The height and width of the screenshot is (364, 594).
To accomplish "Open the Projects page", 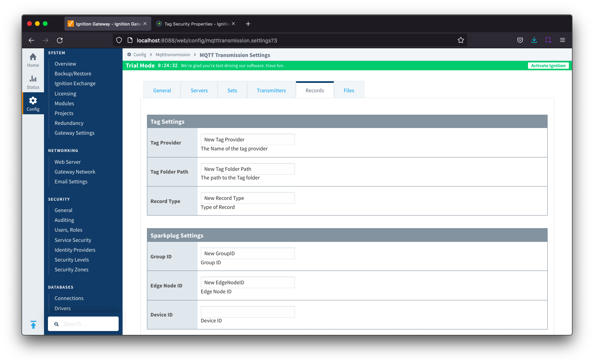I will pyautogui.click(x=64, y=113).
